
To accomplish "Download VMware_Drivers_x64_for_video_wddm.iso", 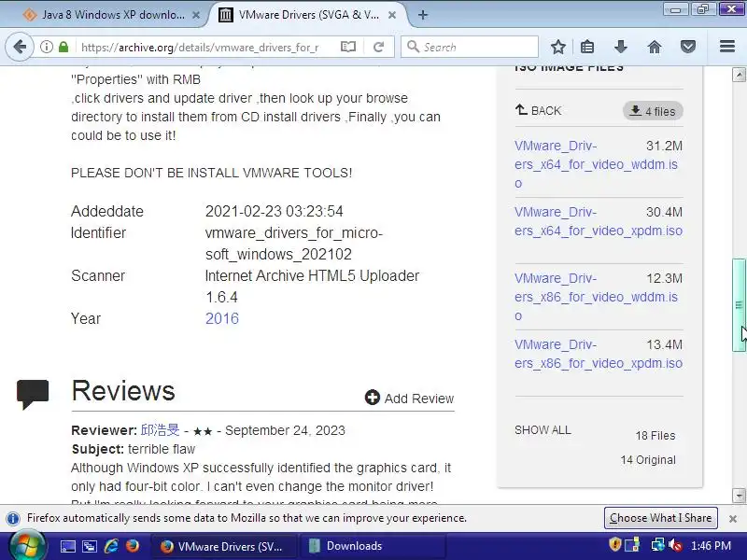I will [x=596, y=164].
